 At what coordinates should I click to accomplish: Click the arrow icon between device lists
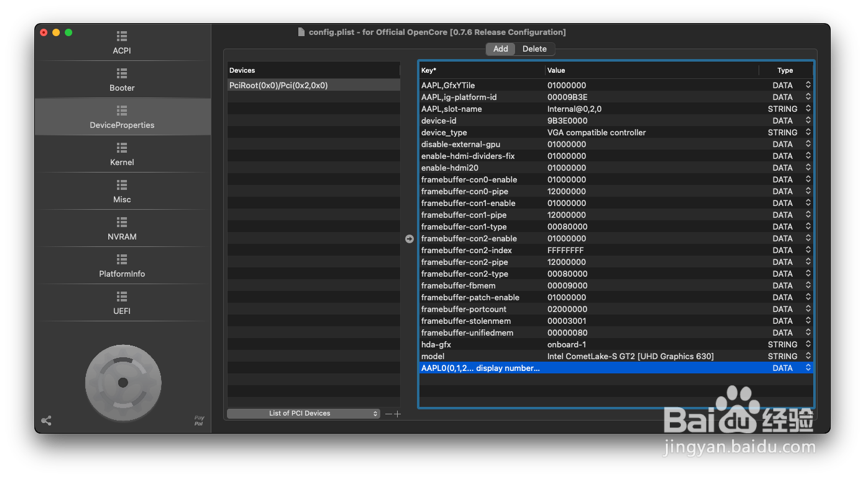click(x=409, y=238)
